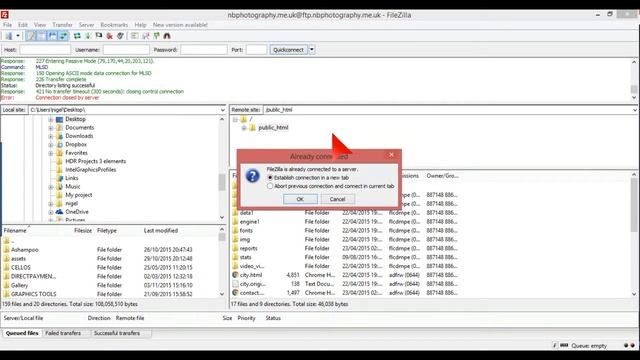Open directory listing filters icon

pyautogui.click(x=134, y=36)
